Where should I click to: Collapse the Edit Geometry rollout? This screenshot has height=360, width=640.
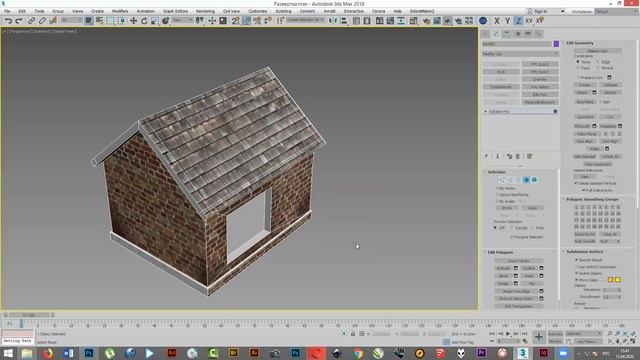tap(580, 43)
